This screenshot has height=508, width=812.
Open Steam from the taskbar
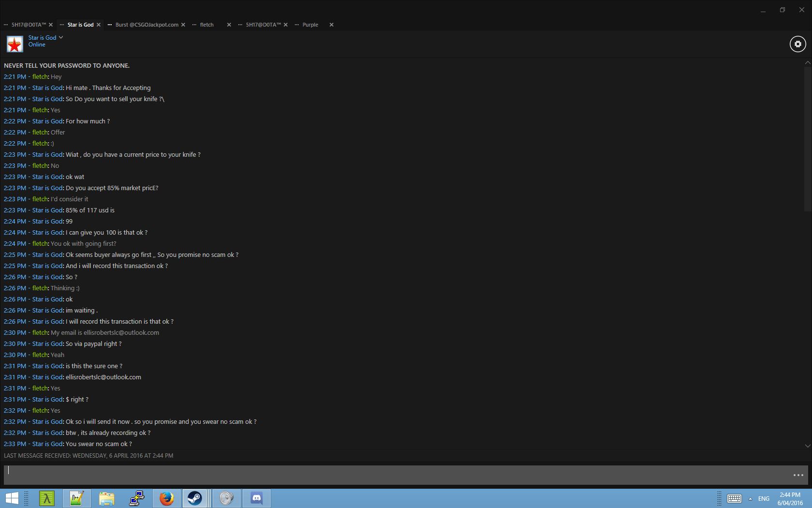click(195, 498)
